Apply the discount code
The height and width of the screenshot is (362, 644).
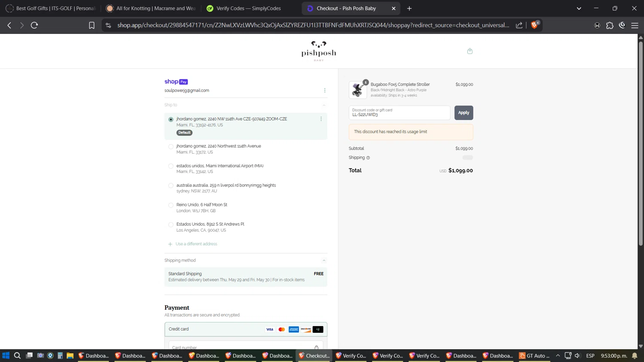464,113
